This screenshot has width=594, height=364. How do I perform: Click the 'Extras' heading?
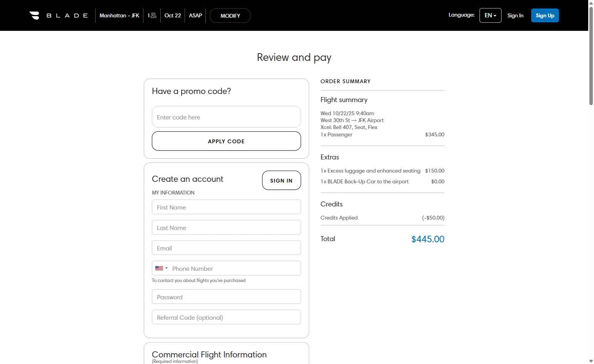point(330,157)
